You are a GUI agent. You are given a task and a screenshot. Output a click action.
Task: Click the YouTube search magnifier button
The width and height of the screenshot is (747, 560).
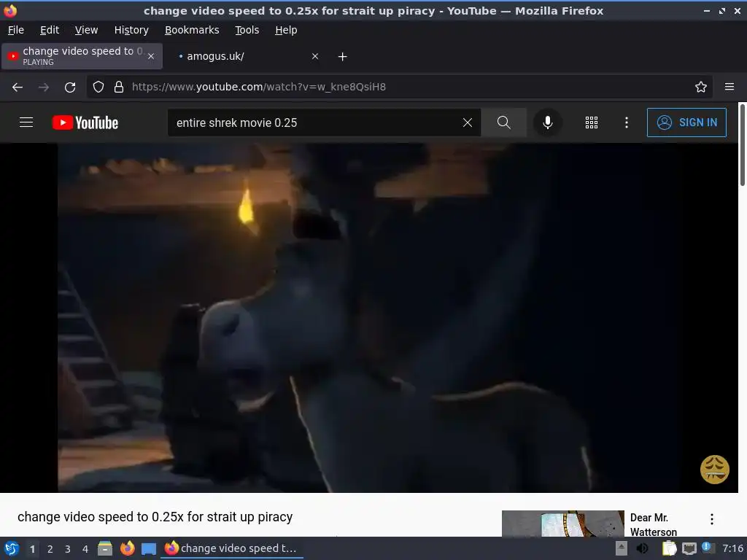point(503,122)
